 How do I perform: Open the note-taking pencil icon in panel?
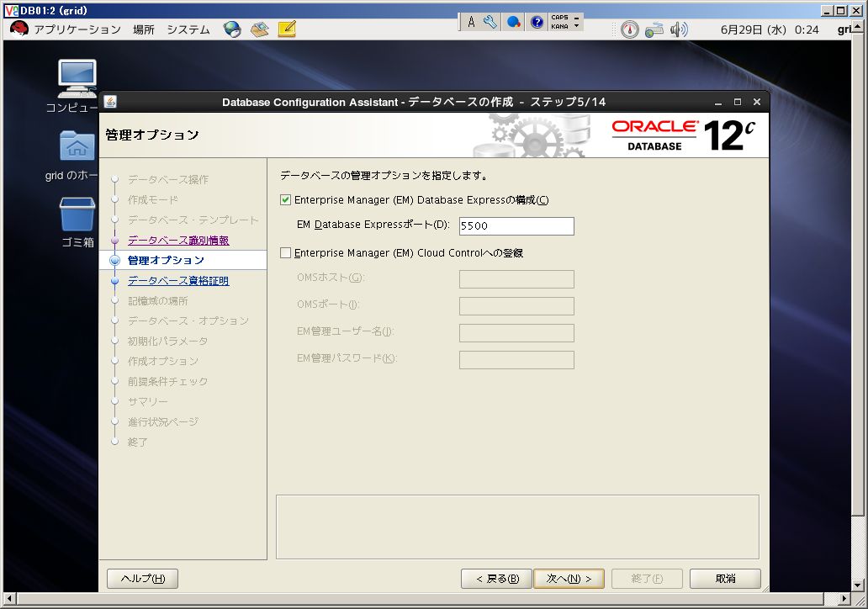click(x=287, y=29)
